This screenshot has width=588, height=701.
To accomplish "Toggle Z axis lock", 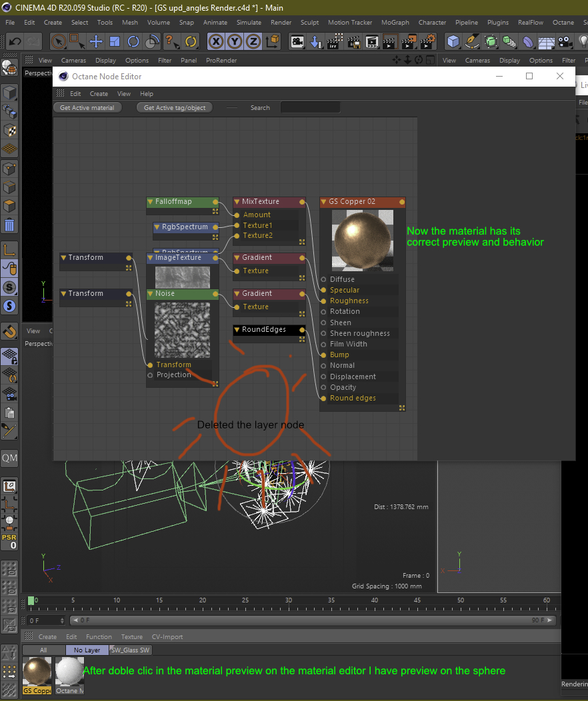I will [x=253, y=41].
